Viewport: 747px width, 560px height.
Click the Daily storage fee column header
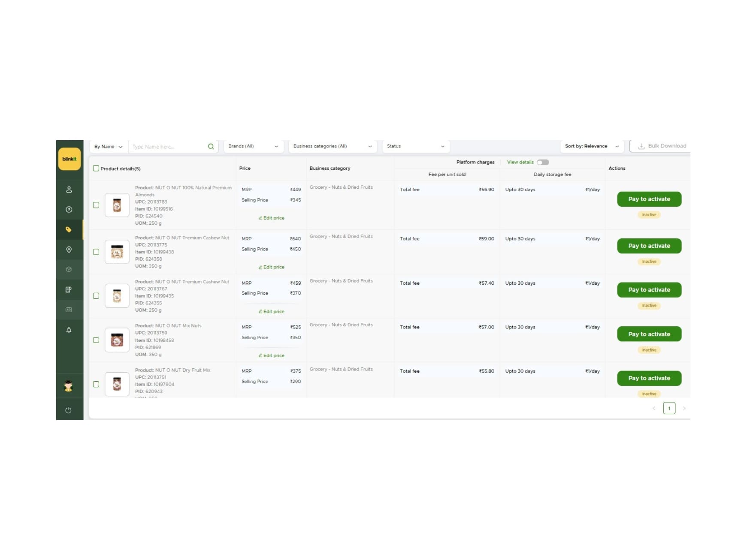coord(552,175)
